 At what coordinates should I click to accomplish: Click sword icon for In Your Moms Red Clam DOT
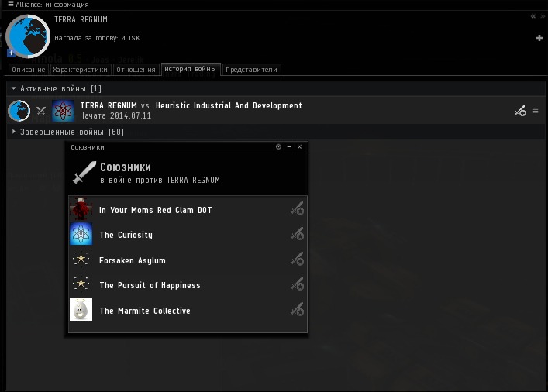(298, 209)
